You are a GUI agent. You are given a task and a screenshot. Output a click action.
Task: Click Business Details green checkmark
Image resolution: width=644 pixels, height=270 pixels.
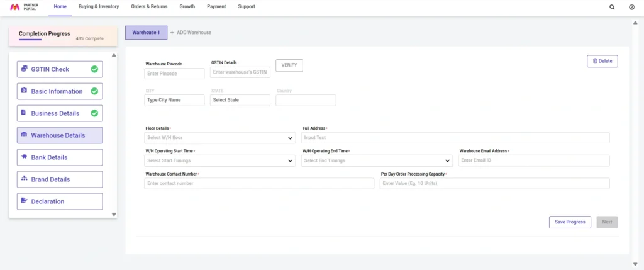coord(94,113)
